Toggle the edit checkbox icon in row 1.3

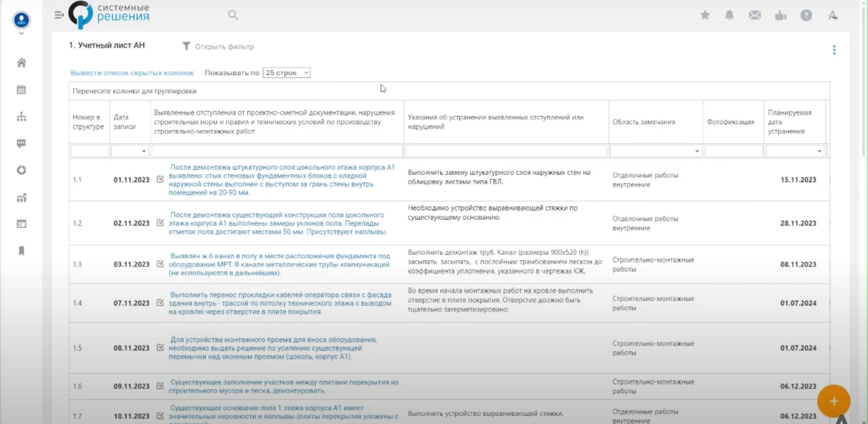coord(160,264)
